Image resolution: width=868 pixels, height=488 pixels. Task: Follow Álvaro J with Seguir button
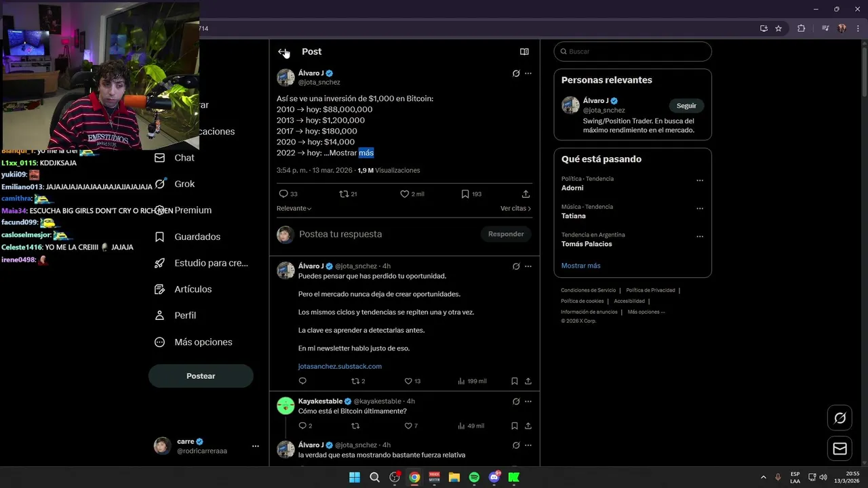[686, 106]
